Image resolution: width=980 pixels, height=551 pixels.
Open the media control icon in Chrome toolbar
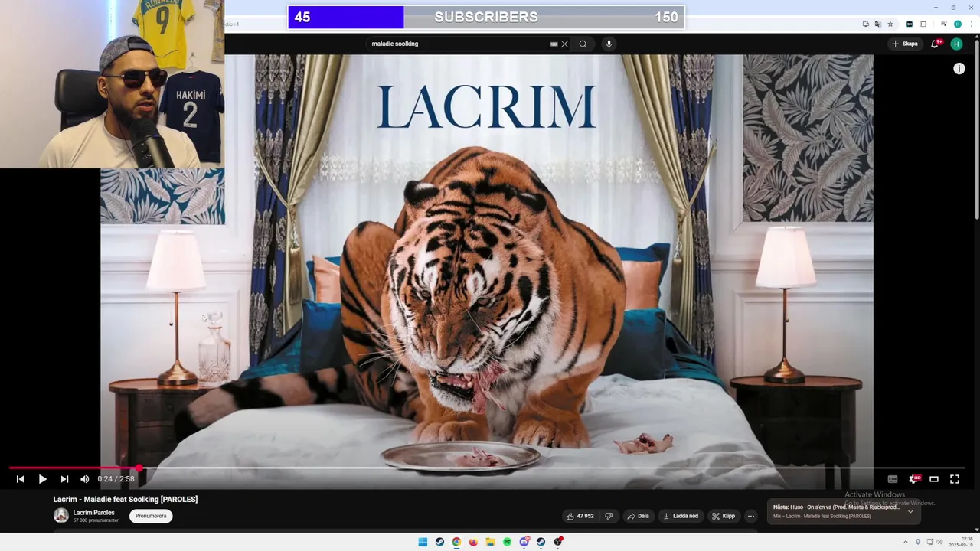click(944, 24)
